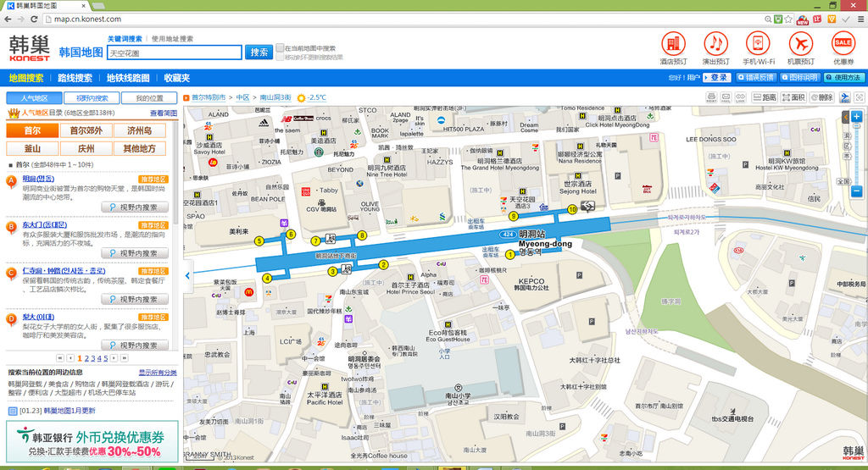Screen dimensions: 868x470
Task: Filter by 首尔郊外 region
Action: tap(86, 131)
